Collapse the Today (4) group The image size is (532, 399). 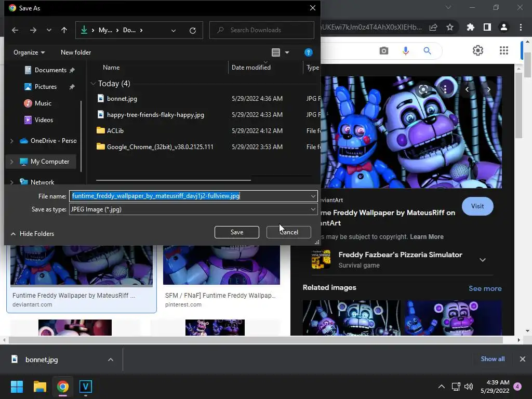click(x=93, y=84)
